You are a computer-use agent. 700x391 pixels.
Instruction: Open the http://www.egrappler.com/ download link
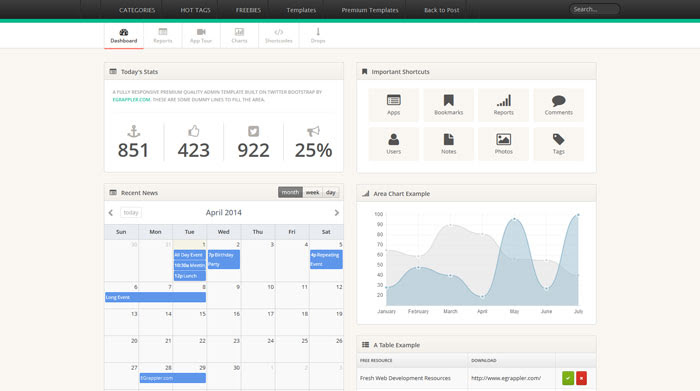coord(506,378)
